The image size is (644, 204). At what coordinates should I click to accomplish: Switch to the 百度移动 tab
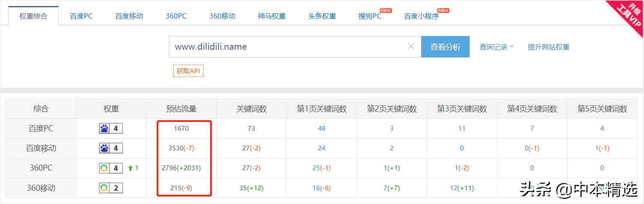[129, 16]
